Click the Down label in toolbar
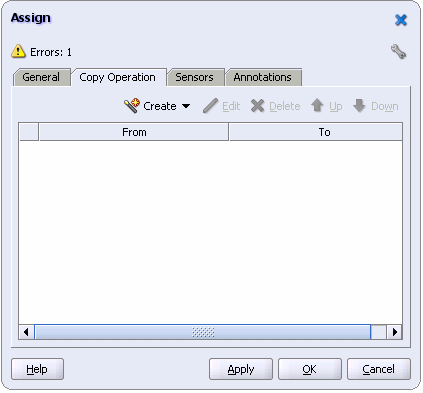The image size is (423, 393). (385, 106)
